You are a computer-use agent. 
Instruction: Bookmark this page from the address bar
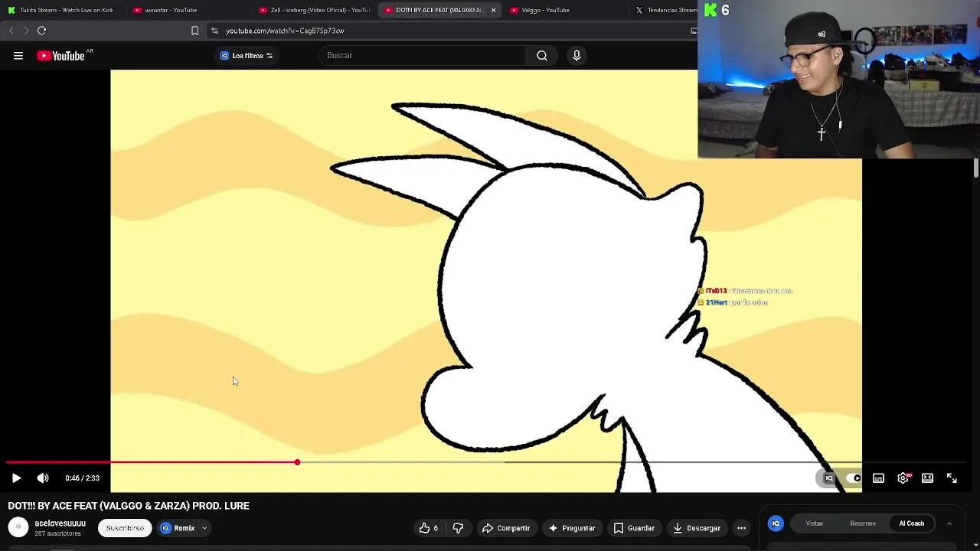[194, 31]
